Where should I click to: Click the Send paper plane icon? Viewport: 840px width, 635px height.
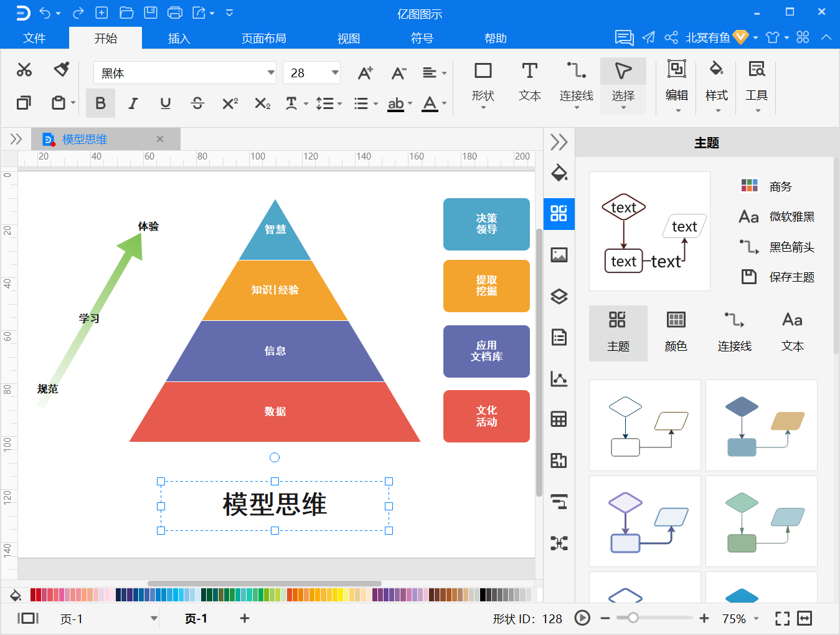tap(648, 37)
